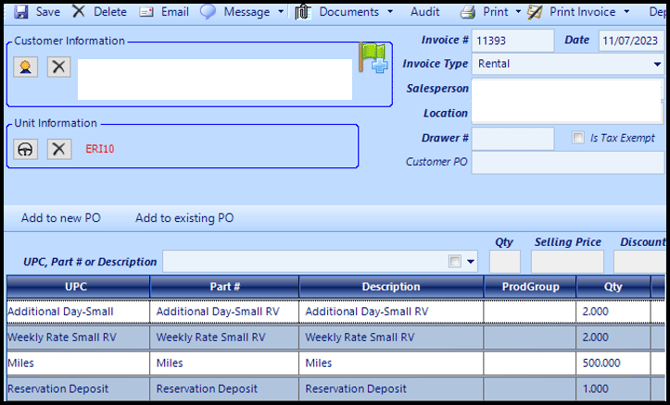Select customer using the person icon
The image size is (670, 405).
27,67
